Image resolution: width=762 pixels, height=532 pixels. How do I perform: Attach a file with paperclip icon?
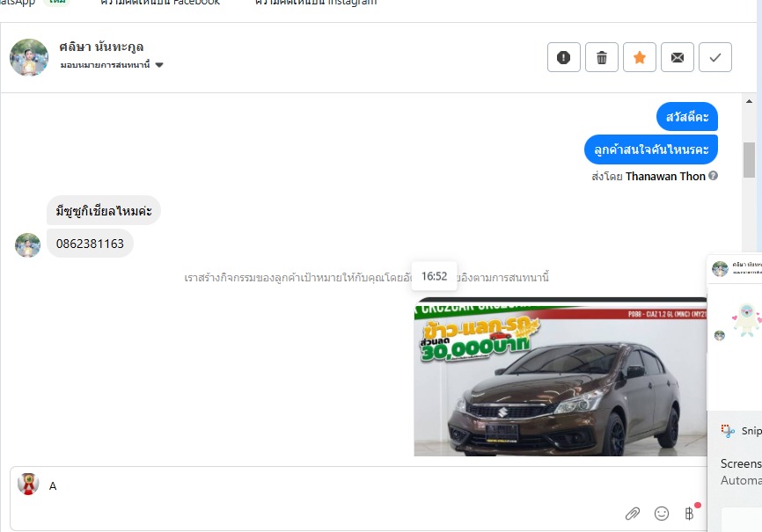tap(633, 513)
